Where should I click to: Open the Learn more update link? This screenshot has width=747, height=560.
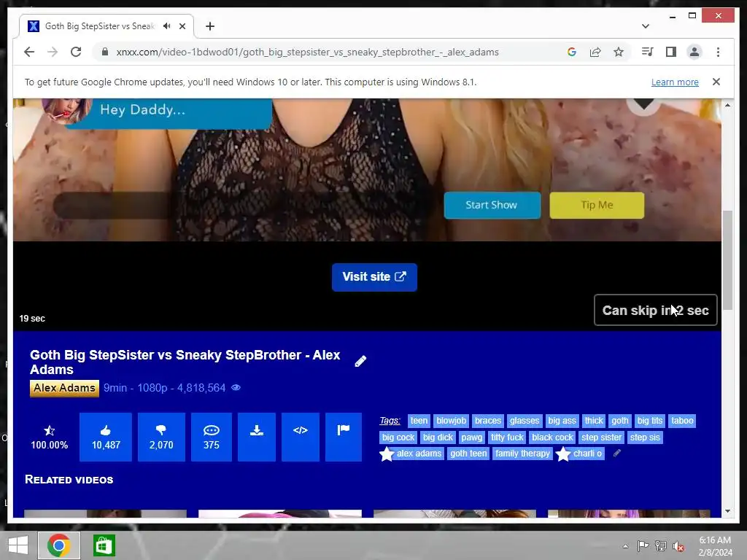click(x=675, y=82)
